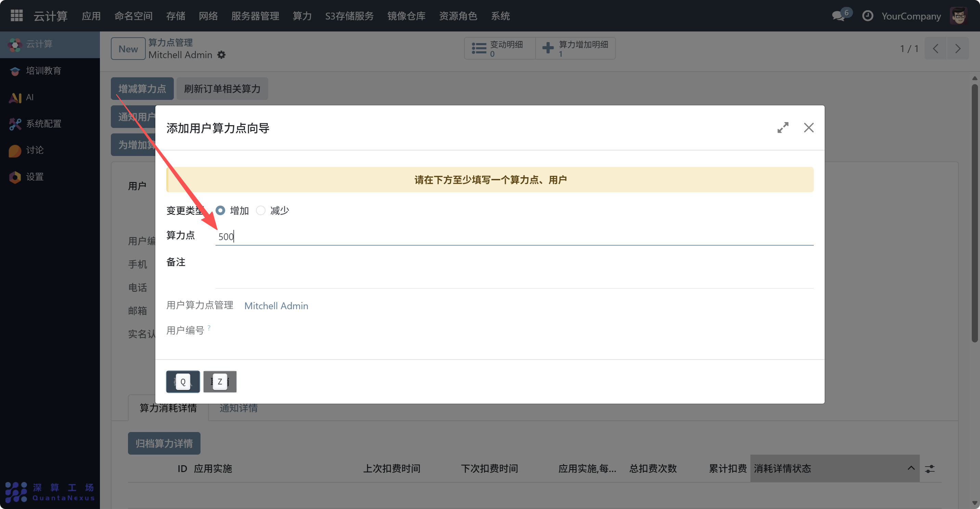Click into the 算力点 input field

(x=514, y=237)
